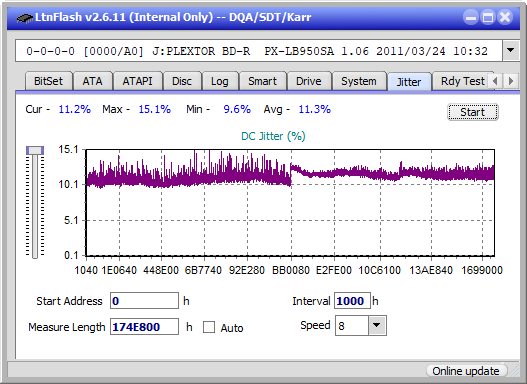Viewport: 527px width, 384px height.
Task: Click the Avg value 11.3%
Action: tap(315, 109)
